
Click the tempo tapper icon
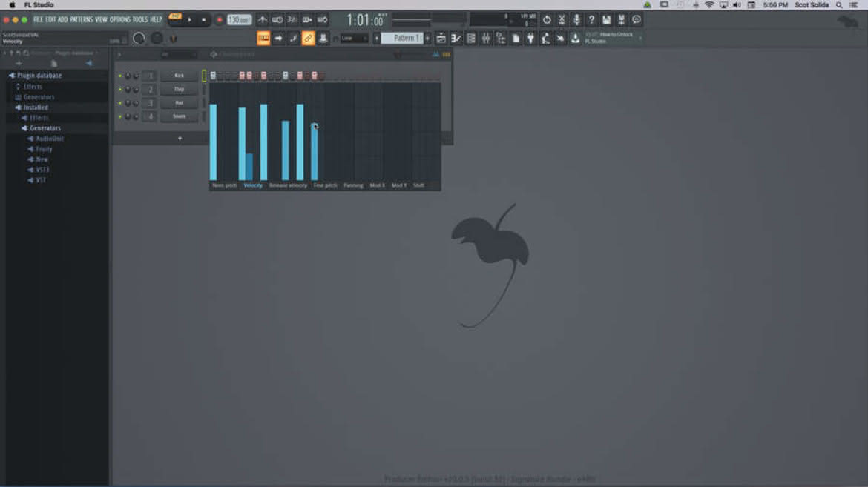546,39
